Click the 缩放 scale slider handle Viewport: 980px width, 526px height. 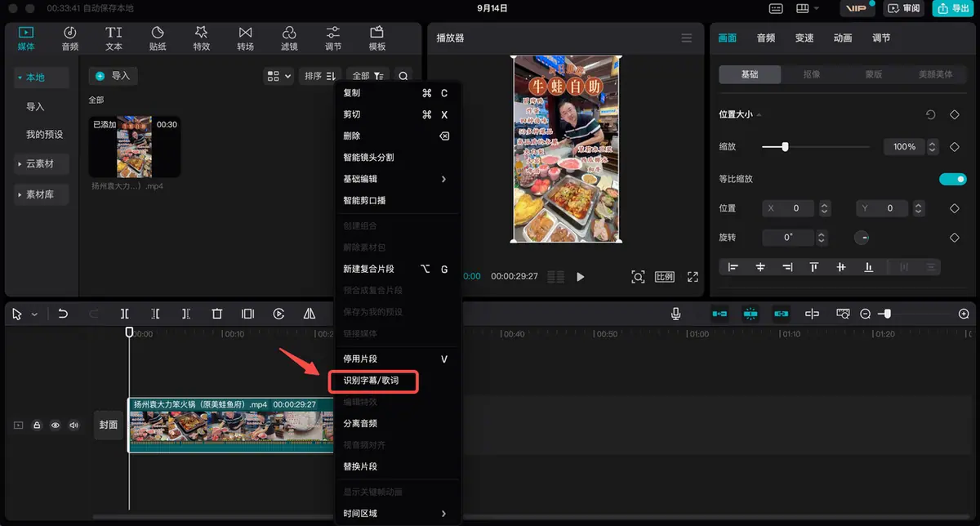point(785,147)
